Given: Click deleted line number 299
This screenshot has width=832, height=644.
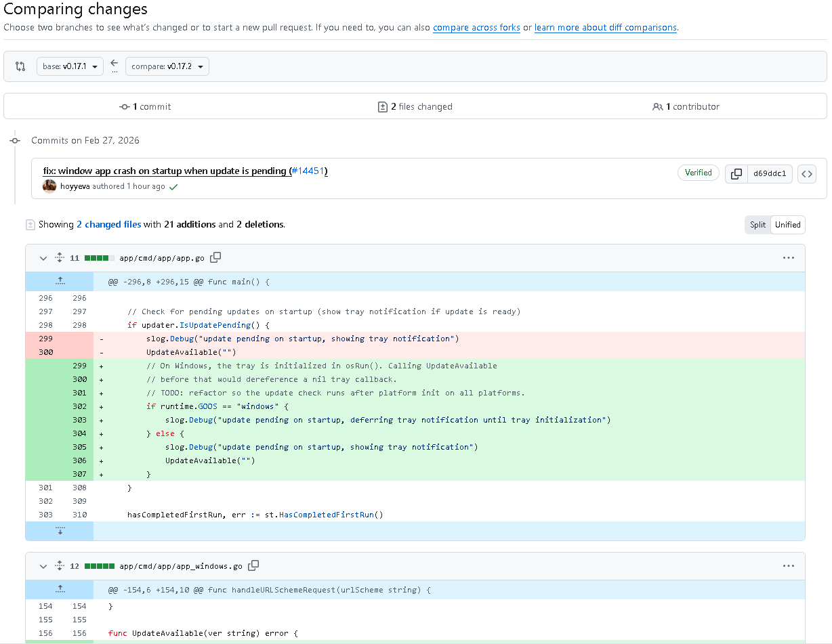Looking at the screenshot, I should pos(45,339).
